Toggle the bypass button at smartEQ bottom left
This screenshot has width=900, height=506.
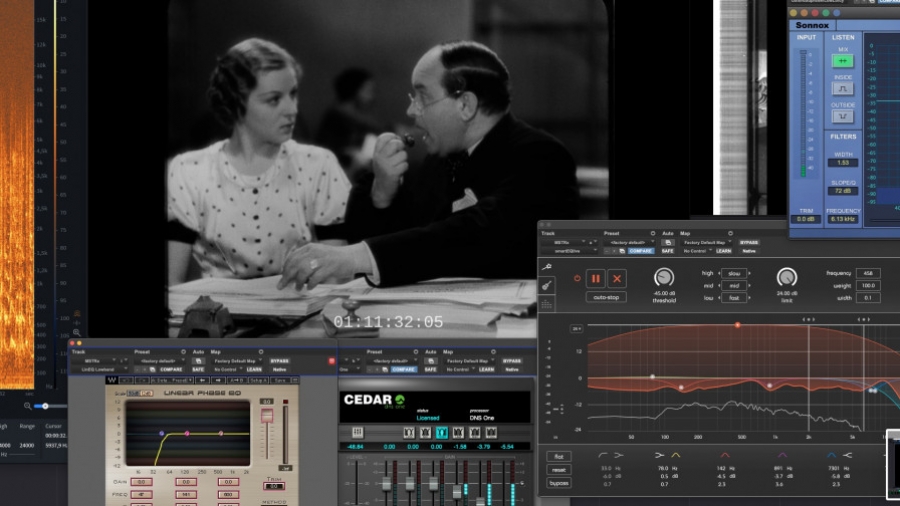559,482
